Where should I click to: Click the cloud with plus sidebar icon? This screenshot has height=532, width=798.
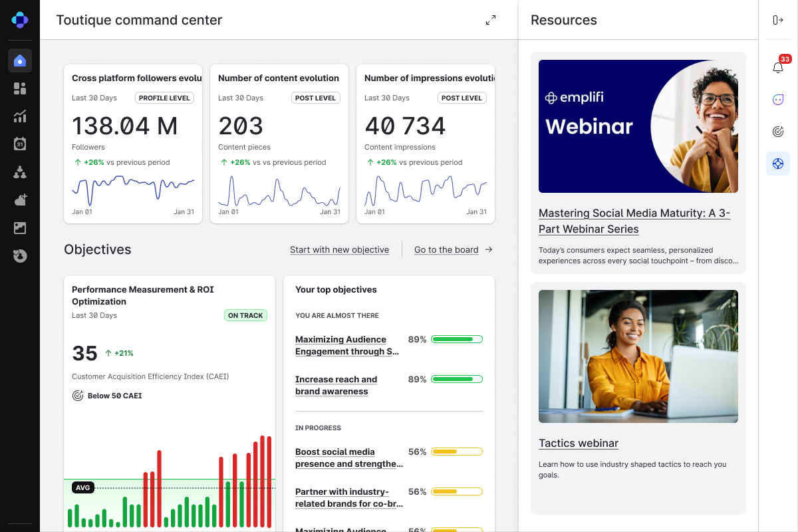(20, 199)
